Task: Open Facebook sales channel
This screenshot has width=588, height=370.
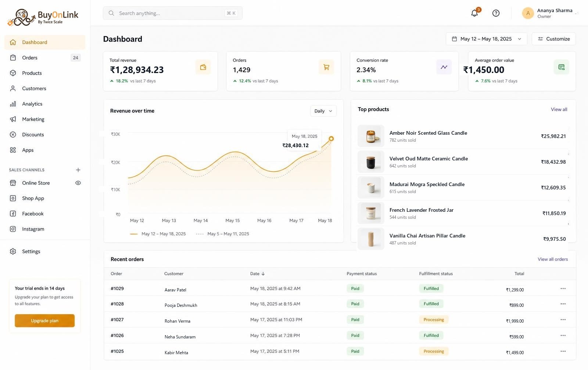Action: point(45,214)
